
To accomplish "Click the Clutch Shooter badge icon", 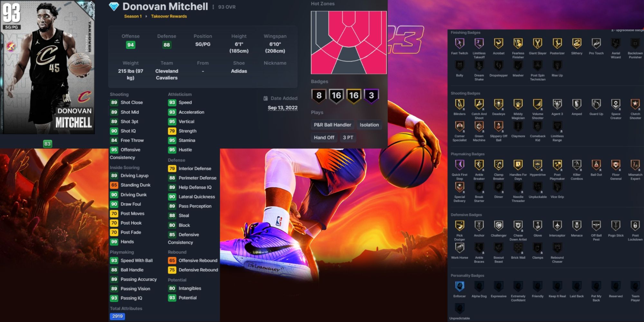I will click(x=635, y=104).
